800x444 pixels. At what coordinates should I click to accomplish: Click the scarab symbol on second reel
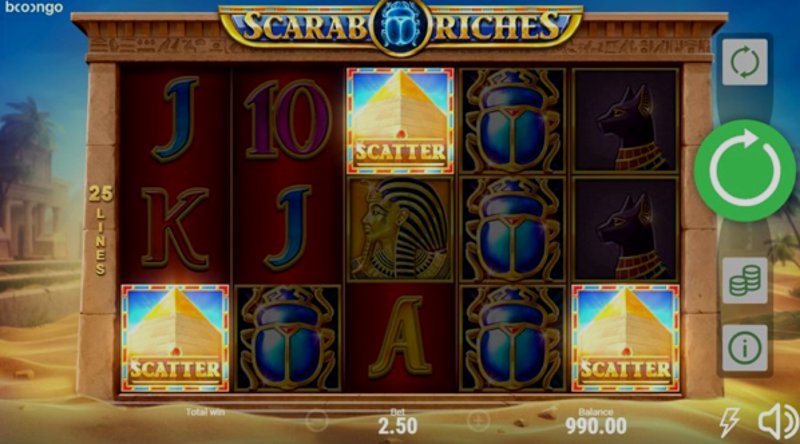[288, 338]
